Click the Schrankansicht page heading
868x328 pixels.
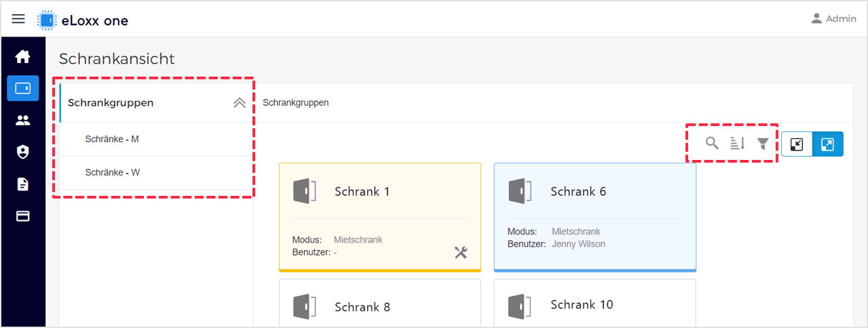tap(117, 59)
